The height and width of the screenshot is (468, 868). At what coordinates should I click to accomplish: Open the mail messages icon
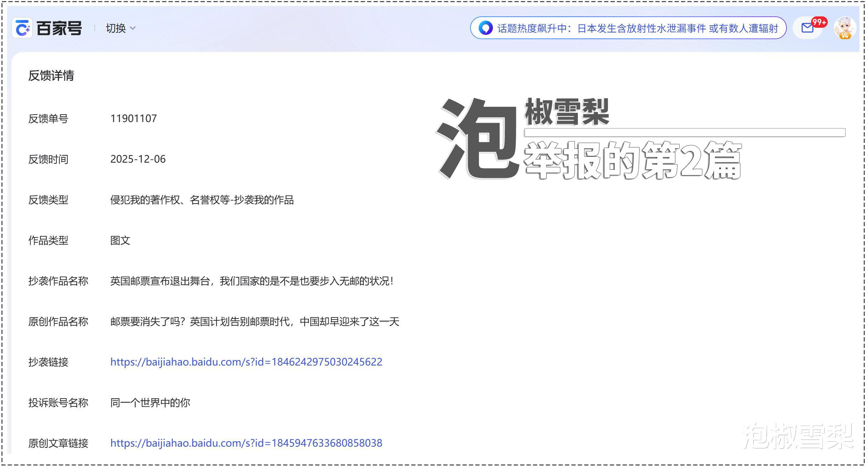(807, 28)
